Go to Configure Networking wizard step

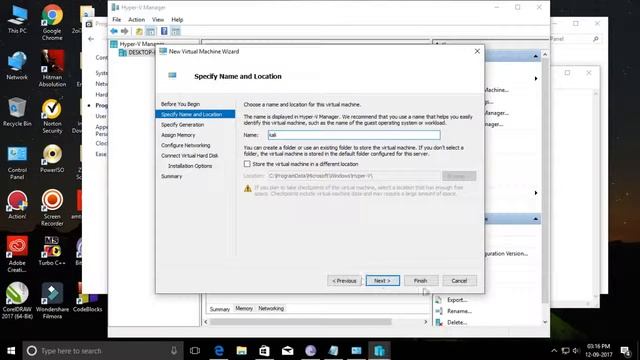pos(185,145)
